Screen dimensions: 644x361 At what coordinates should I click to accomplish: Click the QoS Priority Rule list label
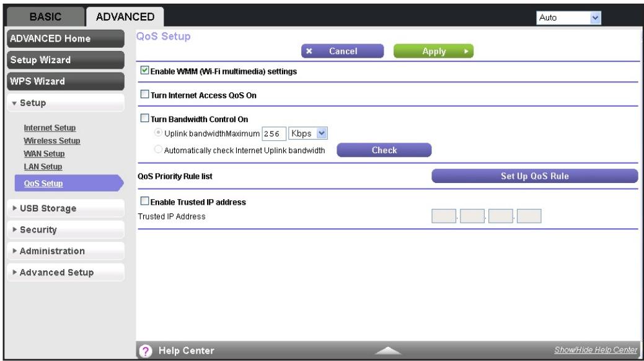(175, 176)
